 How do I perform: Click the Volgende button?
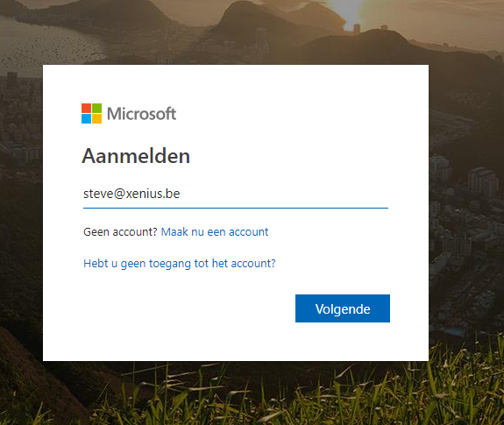click(343, 308)
